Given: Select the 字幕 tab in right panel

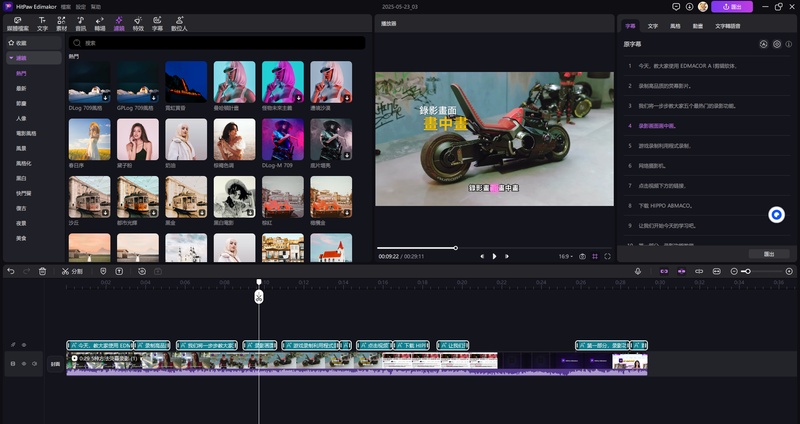Looking at the screenshot, I should click(x=631, y=26).
